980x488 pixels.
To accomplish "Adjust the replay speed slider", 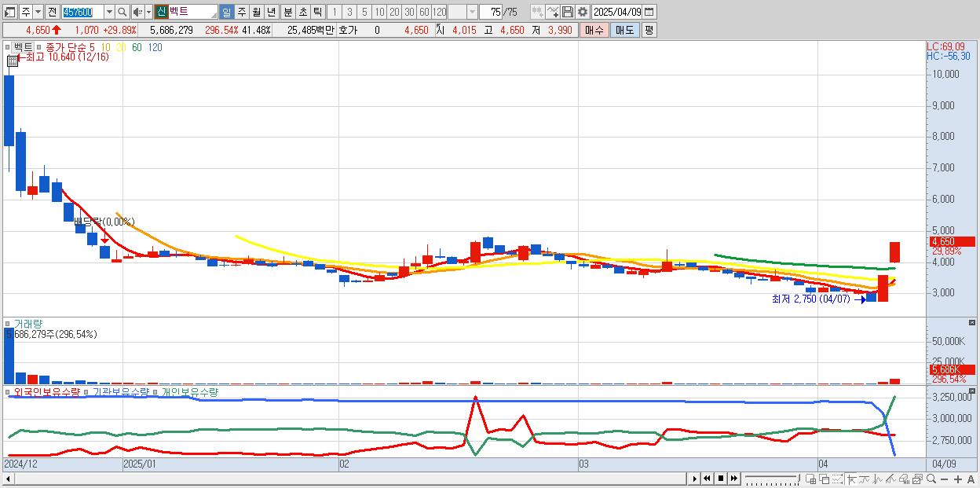I will (x=773, y=479).
